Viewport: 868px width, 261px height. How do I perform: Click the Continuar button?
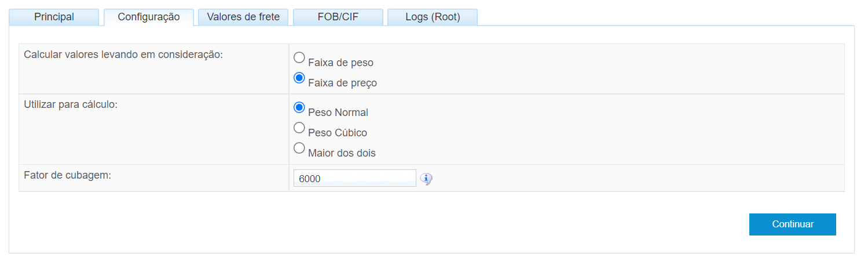pyautogui.click(x=793, y=224)
